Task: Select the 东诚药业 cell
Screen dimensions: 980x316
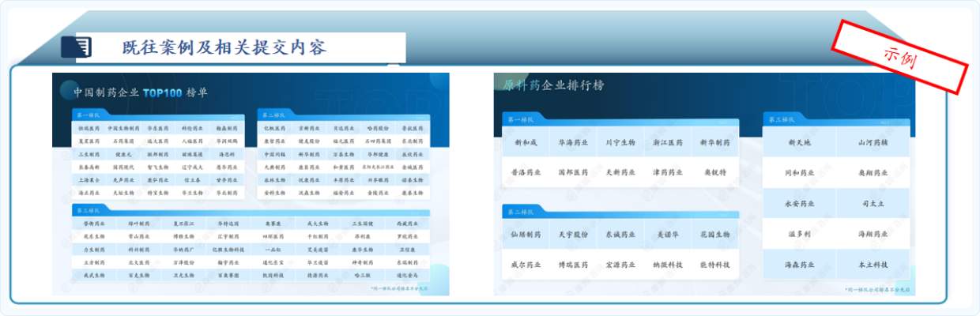Action: [620, 235]
